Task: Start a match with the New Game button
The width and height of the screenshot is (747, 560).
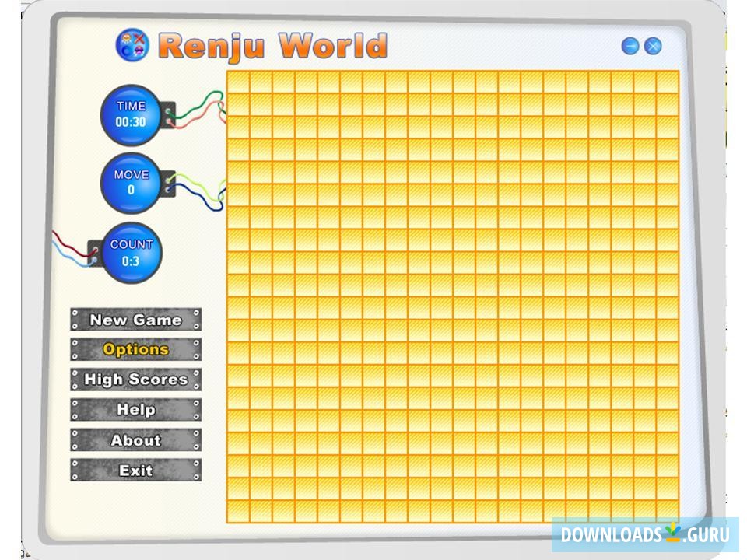Action: click(135, 320)
